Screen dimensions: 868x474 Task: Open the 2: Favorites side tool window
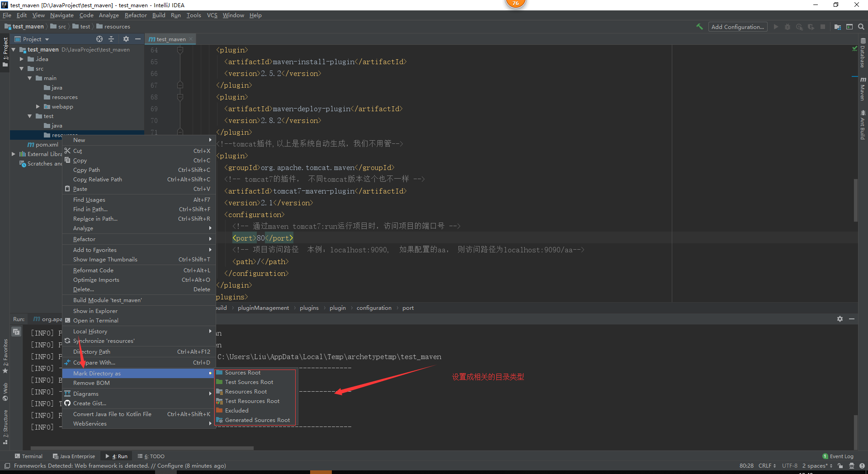point(5,356)
